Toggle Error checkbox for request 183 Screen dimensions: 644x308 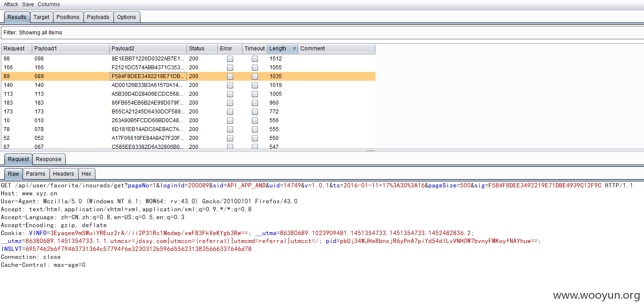tap(230, 103)
